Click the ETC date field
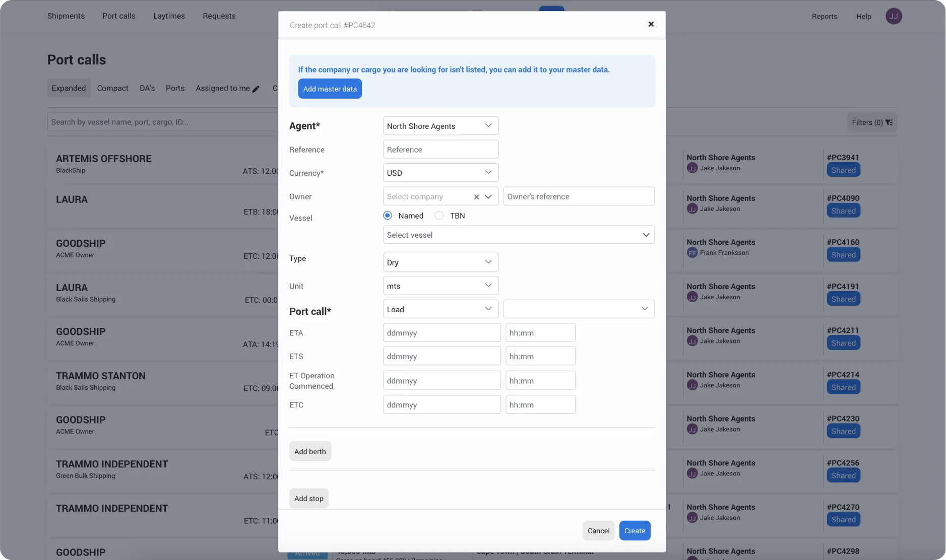The width and height of the screenshot is (946, 560). point(442,404)
